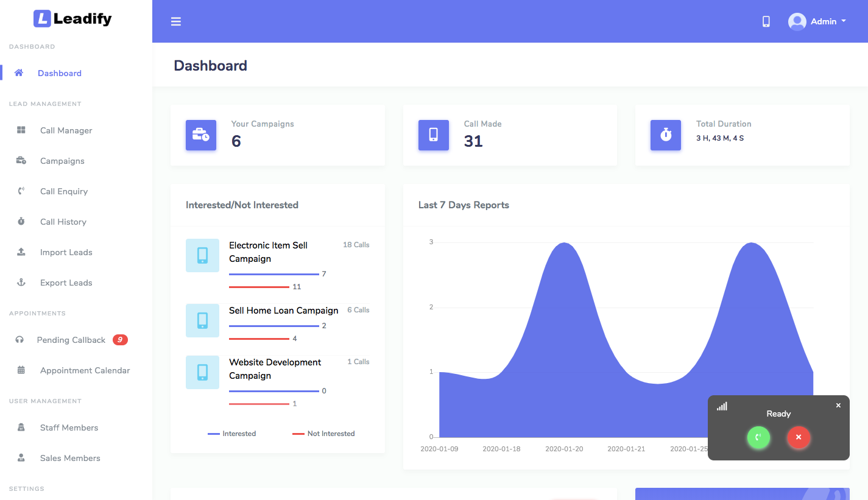
Task: Click the signal strength icon in dialer
Action: point(722,406)
